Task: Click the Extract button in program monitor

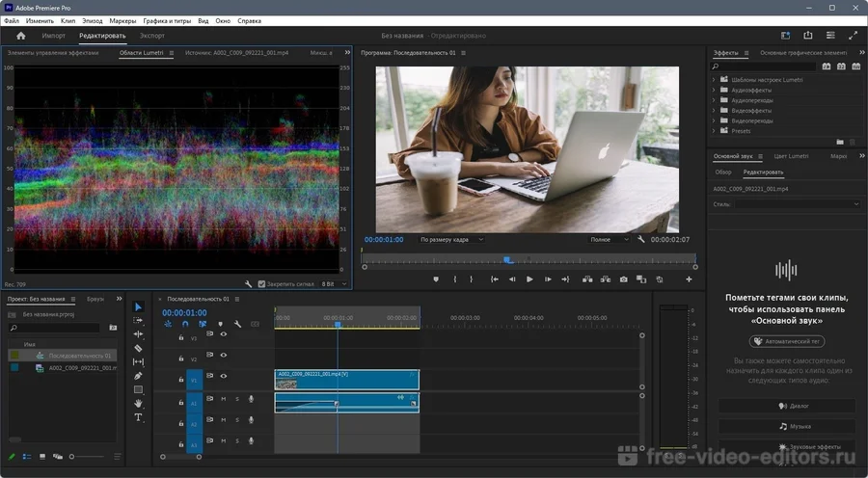Action: (606, 279)
